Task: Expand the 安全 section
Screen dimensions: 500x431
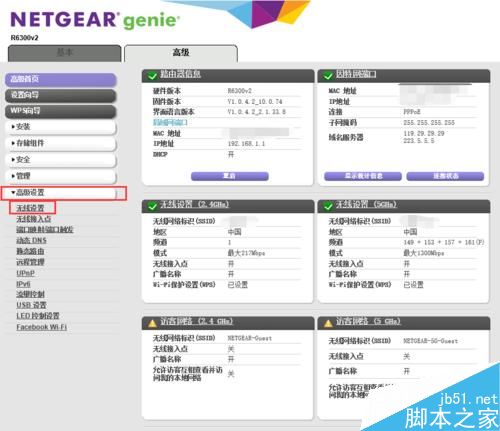Action: point(61,160)
